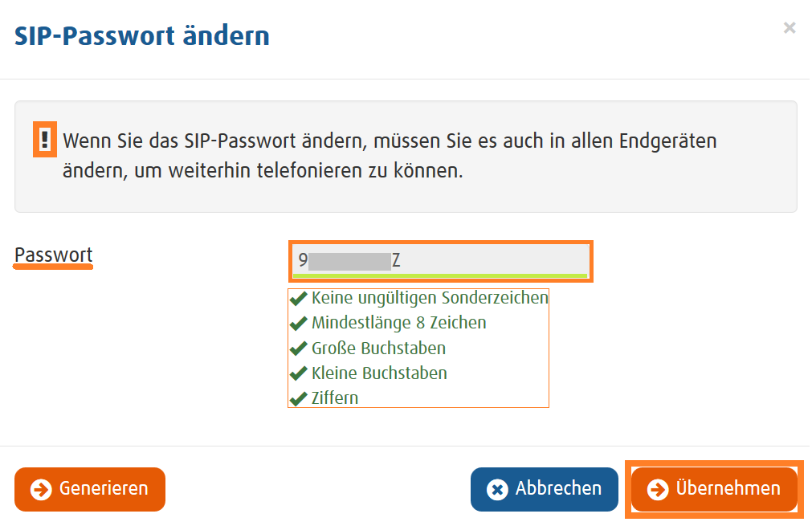The width and height of the screenshot is (812, 526).
Task: Click the checkmark beside Große Buchstaben
Action: pyautogui.click(x=299, y=349)
